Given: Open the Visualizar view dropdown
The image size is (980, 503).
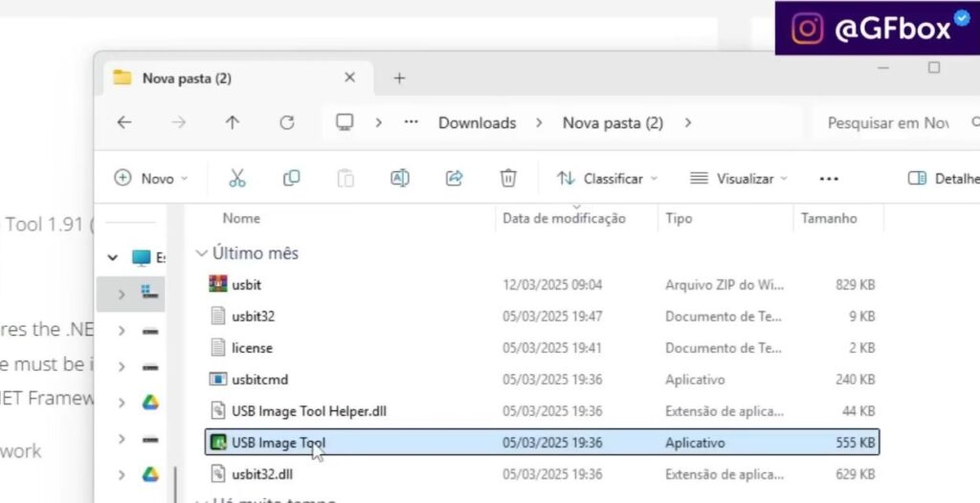Looking at the screenshot, I should pos(739,179).
